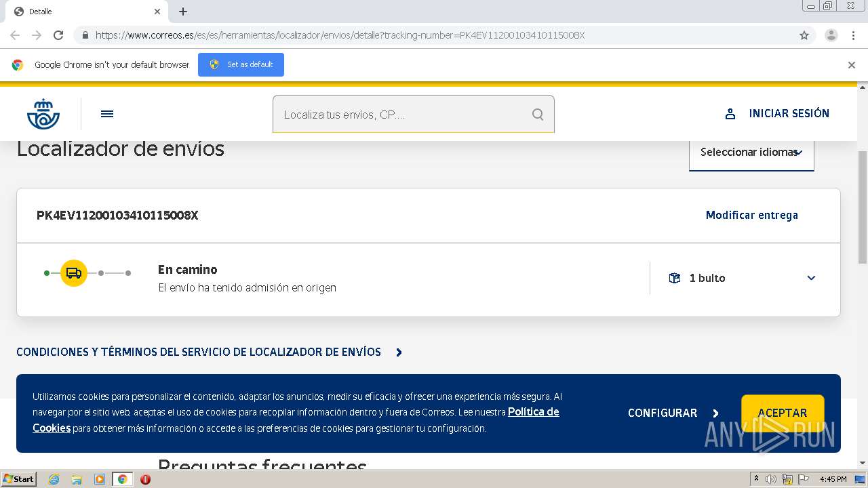868x488 pixels.
Task: Click the action center flag icon
Action: 804,479
